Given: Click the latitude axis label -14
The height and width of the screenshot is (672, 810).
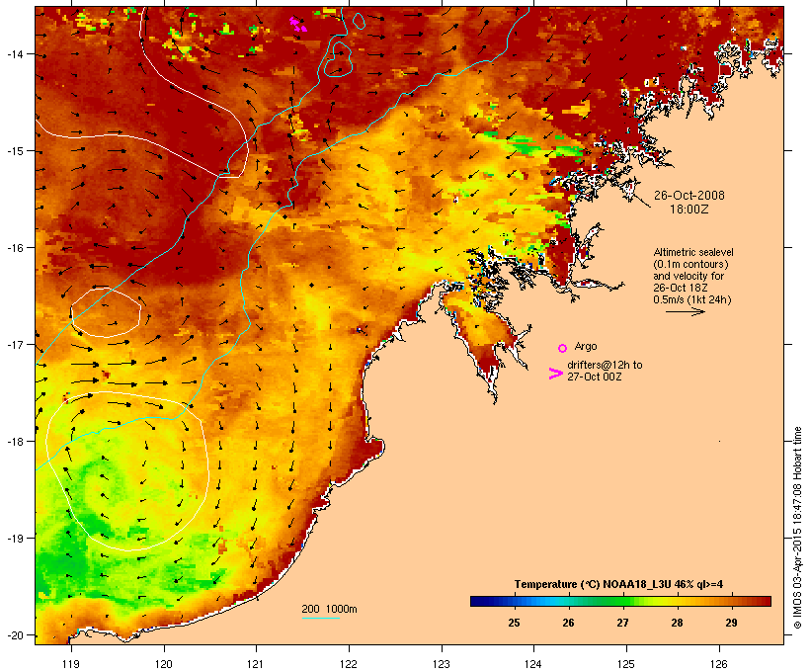Looking at the screenshot, I should [14, 53].
